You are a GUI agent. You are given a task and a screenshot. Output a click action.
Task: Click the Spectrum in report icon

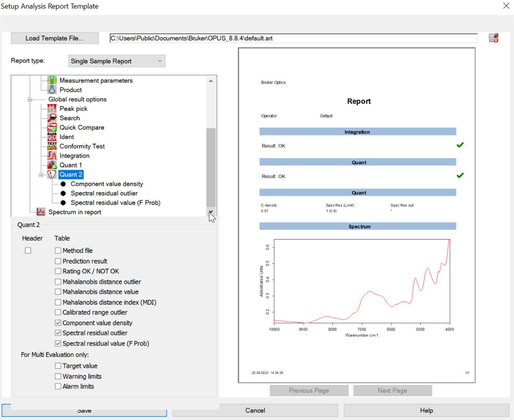tap(41, 212)
